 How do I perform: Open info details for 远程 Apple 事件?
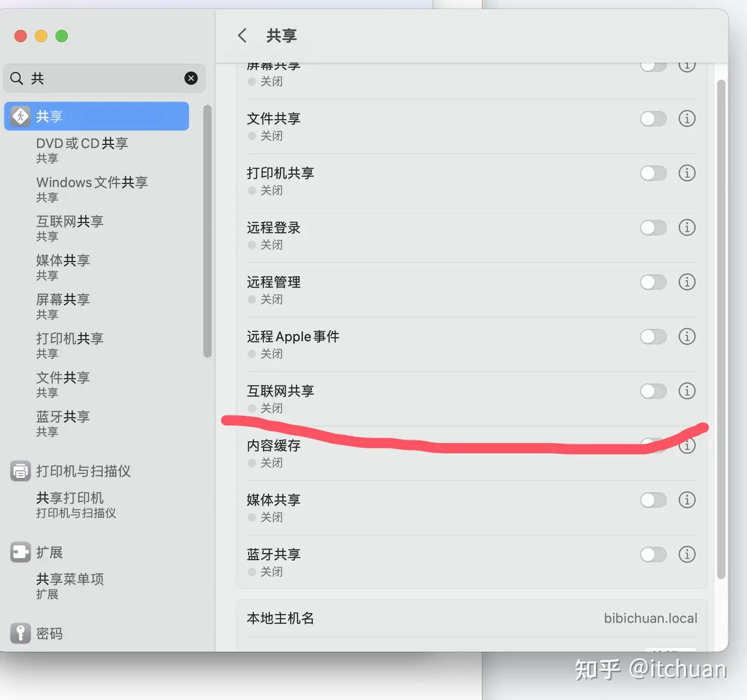tap(687, 337)
